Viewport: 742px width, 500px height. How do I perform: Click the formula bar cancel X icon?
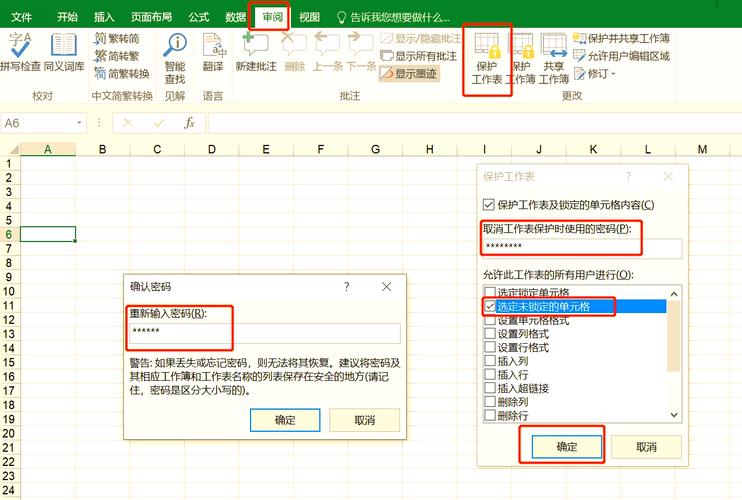[128, 123]
